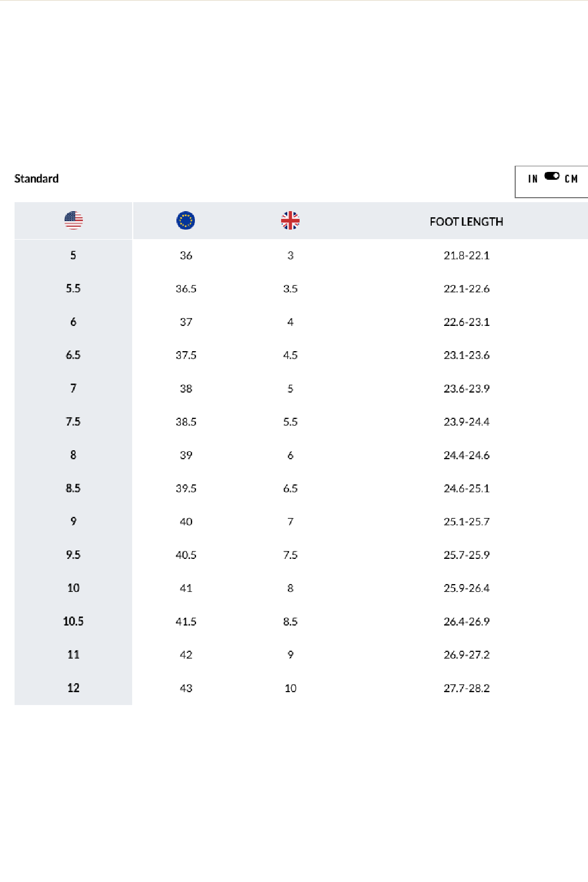Click UK size 5.5 cell
The width and height of the screenshot is (588, 882).
coord(290,422)
